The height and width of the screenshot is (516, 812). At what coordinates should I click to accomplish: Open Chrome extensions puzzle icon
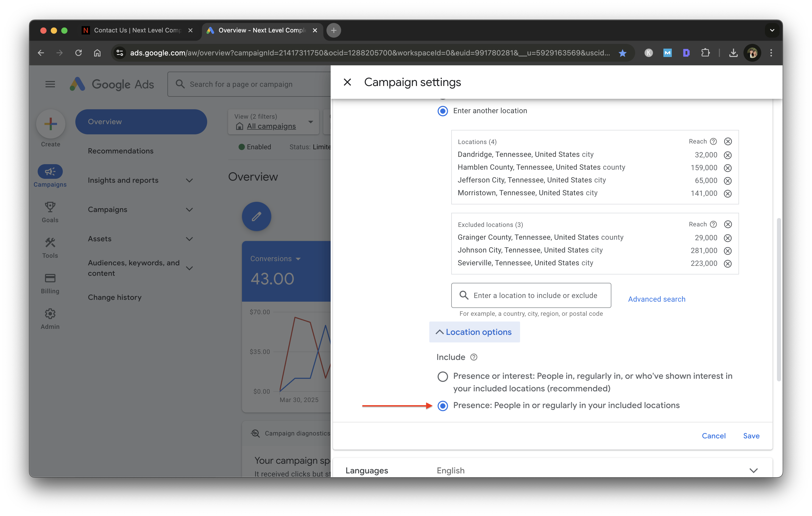point(705,53)
